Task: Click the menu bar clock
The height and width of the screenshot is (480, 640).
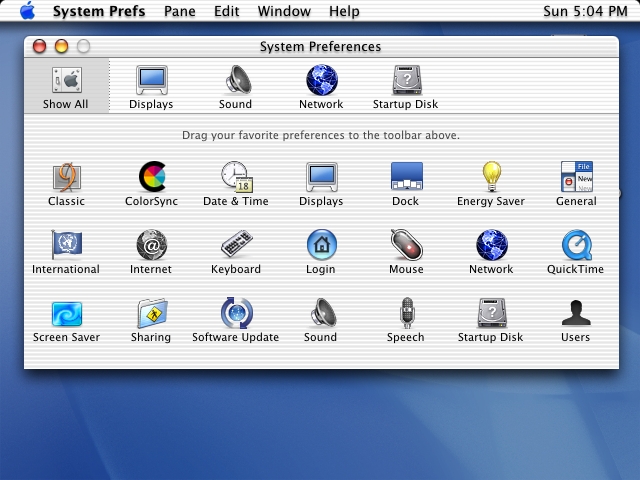Action: click(x=585, y=11)
